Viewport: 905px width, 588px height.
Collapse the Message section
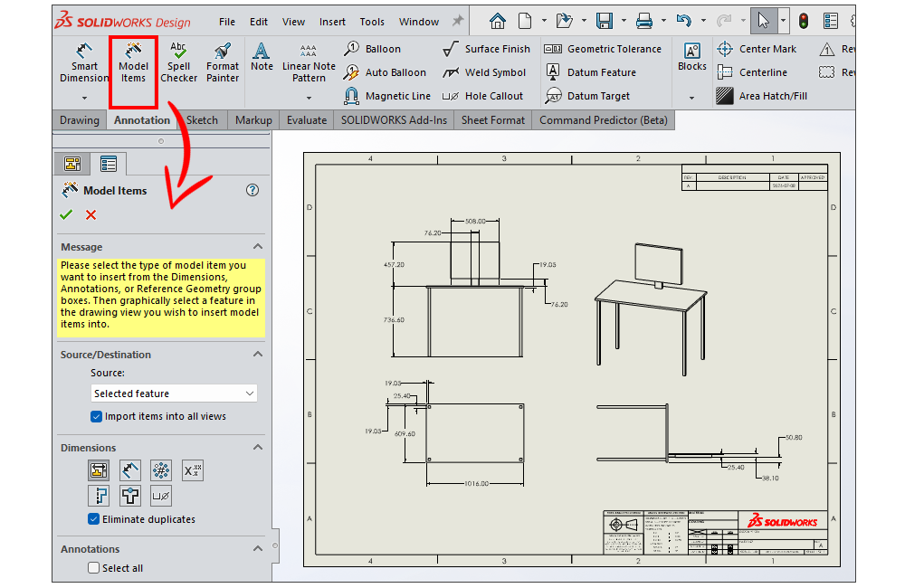point(258,246)
